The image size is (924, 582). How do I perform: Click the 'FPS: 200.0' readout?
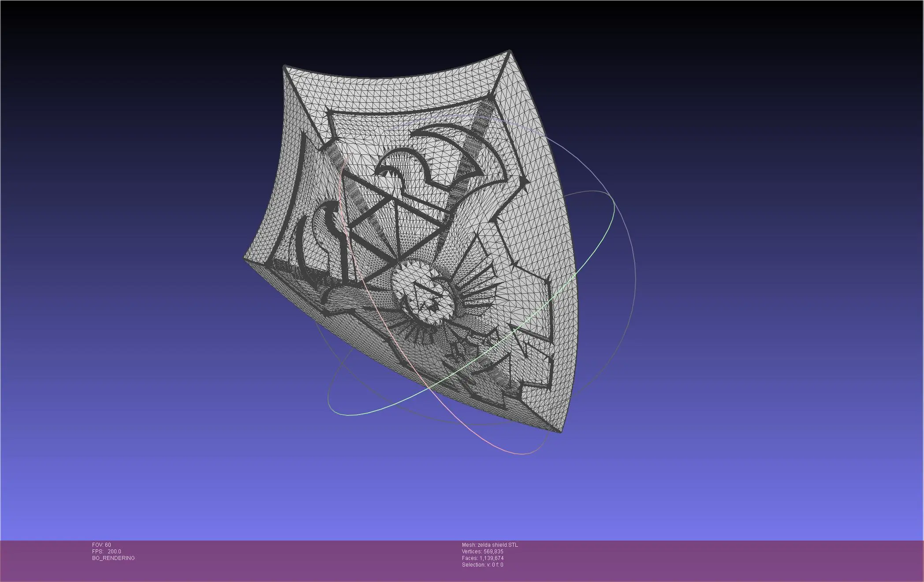click(106, 552)
